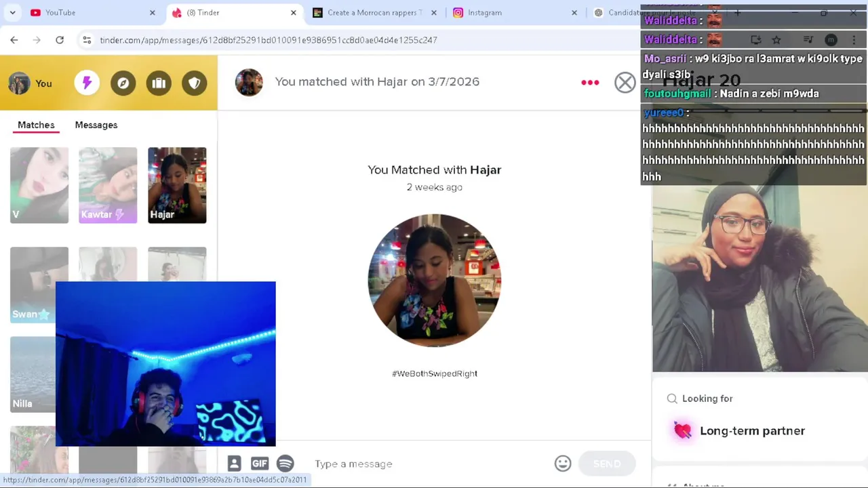Open the tab search dropdown arrow
The image size is (868, 488).
pyautogui.click(x=12, y=12)
